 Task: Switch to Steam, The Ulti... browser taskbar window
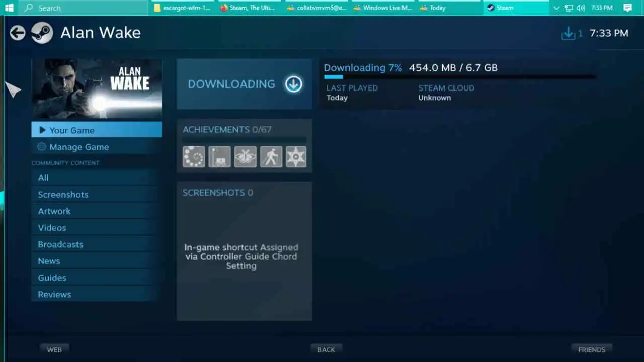250,8
